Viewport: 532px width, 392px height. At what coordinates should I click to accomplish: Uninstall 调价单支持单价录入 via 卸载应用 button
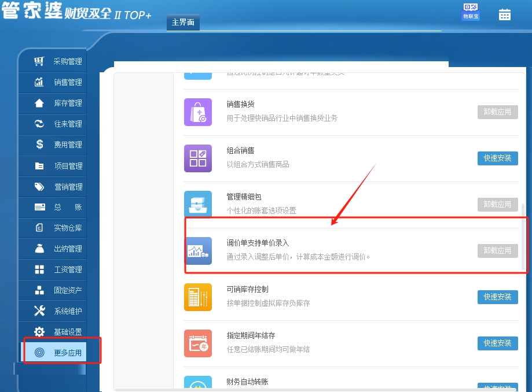(x=498, y=251)
